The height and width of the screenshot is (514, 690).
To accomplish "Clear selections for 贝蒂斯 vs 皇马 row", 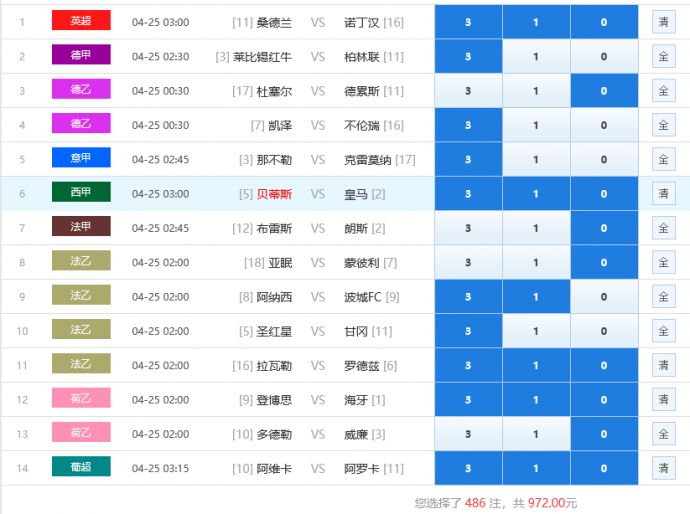I will 662,193.
